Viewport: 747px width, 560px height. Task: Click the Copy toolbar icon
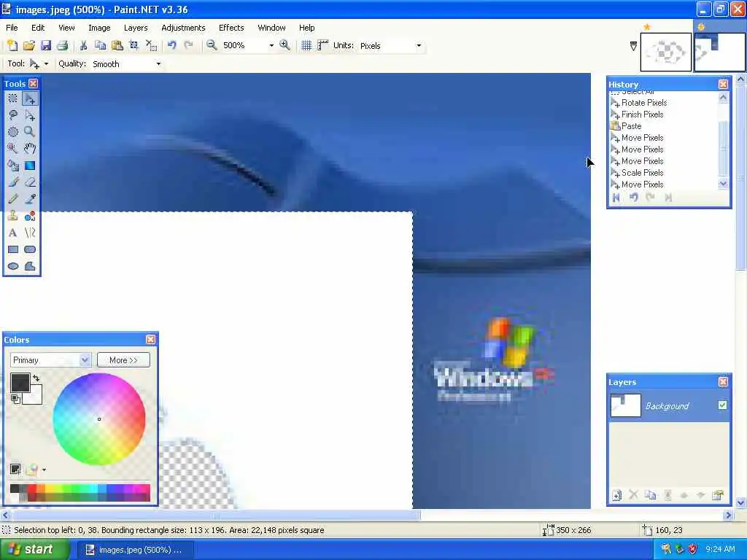pyautogui.click(x=100, y=45)
